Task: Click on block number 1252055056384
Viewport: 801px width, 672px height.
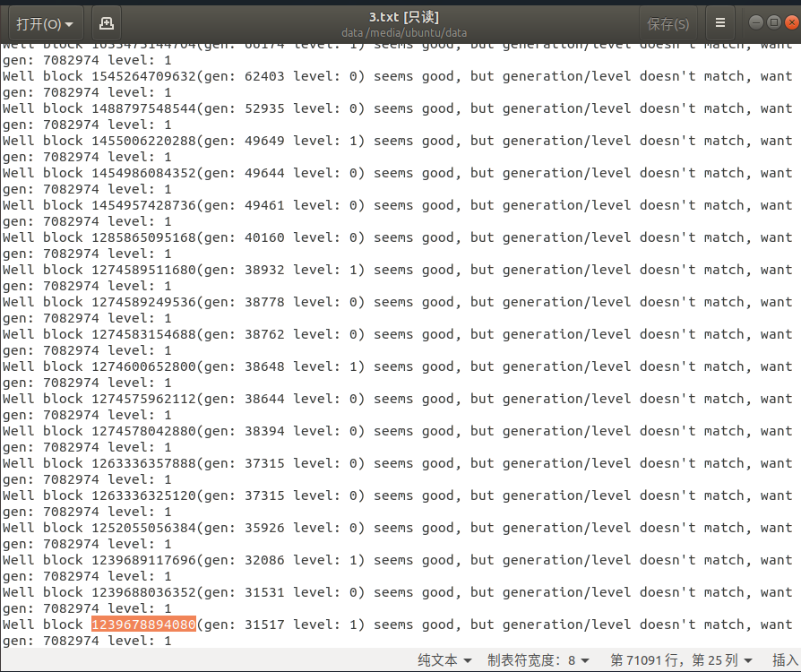Action: point(143,528)
